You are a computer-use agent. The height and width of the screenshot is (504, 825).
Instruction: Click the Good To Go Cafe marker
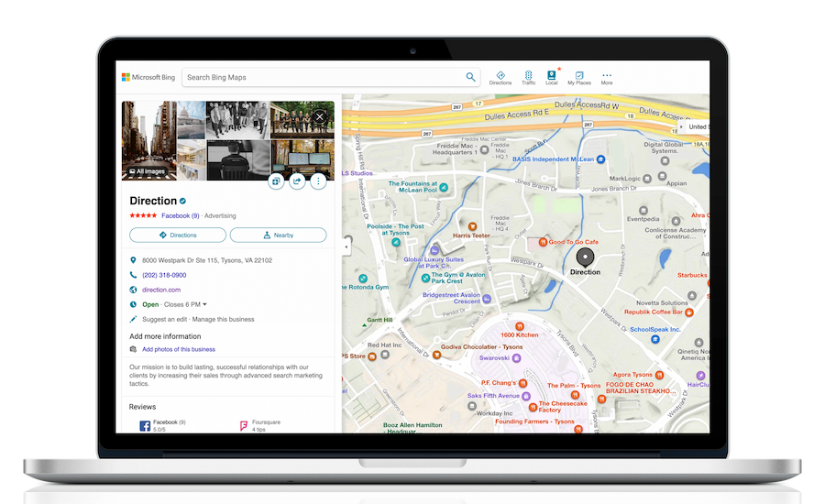[x=543, y=242]
